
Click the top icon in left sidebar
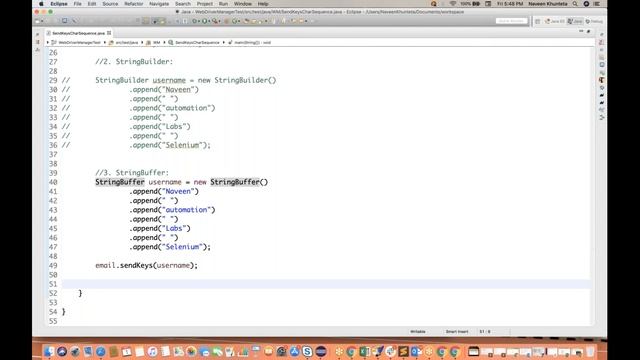38,35
